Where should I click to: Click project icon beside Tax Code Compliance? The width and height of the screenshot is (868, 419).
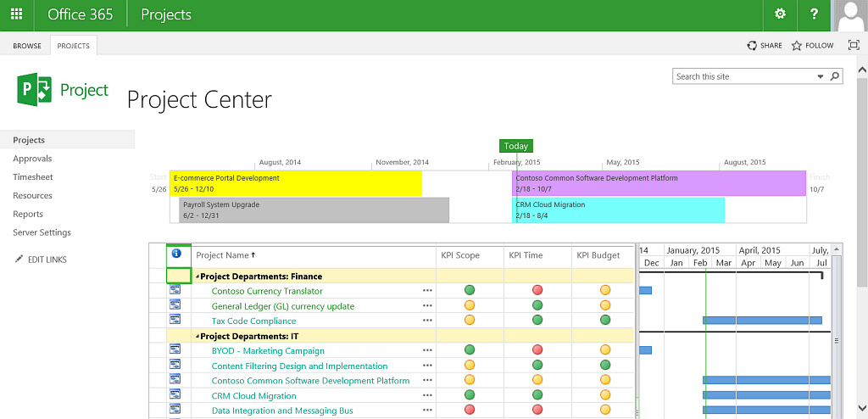(x=175, y=319)
